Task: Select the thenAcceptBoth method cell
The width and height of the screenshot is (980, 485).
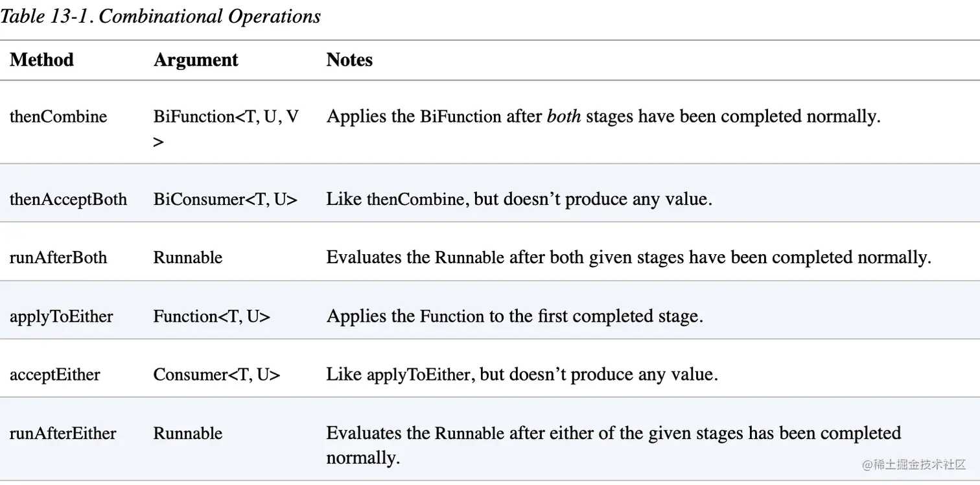Action: tap(68, 199)
